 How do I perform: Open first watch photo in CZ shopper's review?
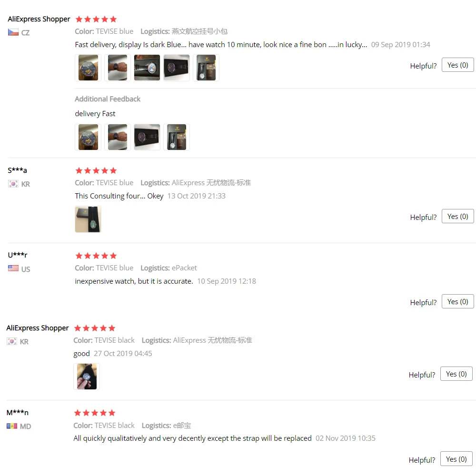pyautogui.click(x=88, y=68)
